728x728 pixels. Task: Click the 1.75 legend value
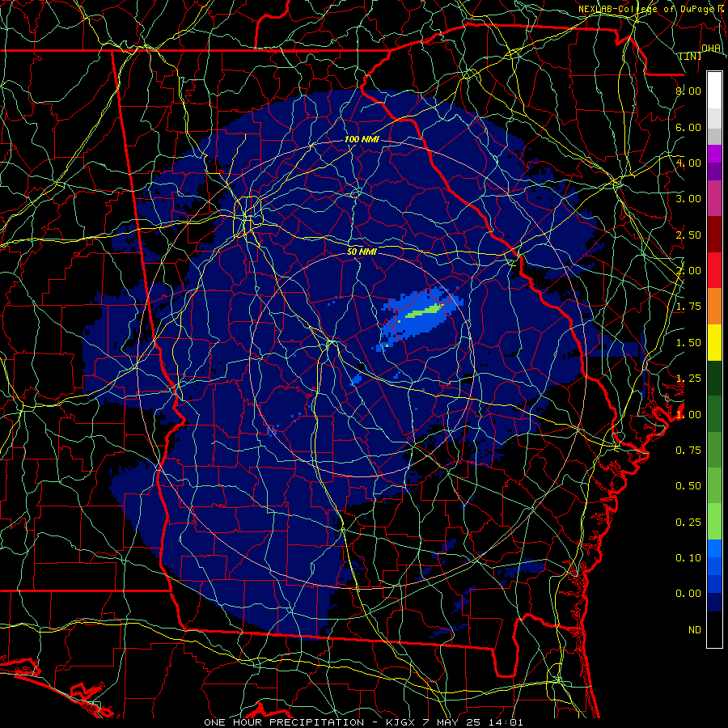tap(688, 307)
